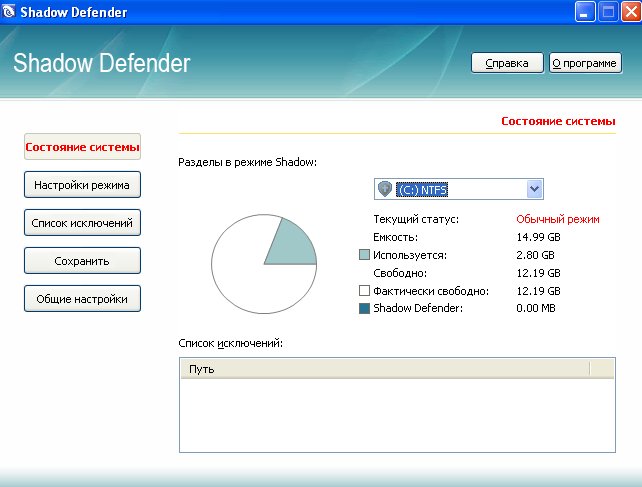This screenshot has height=487, width=642.
Task: Click the Shadow Defender title bar icon
Action: [x=8, y=11]
